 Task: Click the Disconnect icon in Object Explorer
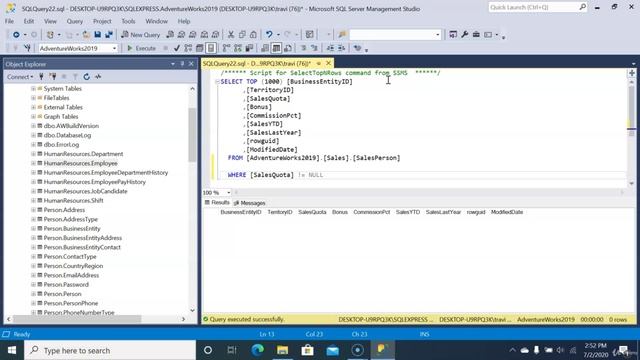coord(53,77)
